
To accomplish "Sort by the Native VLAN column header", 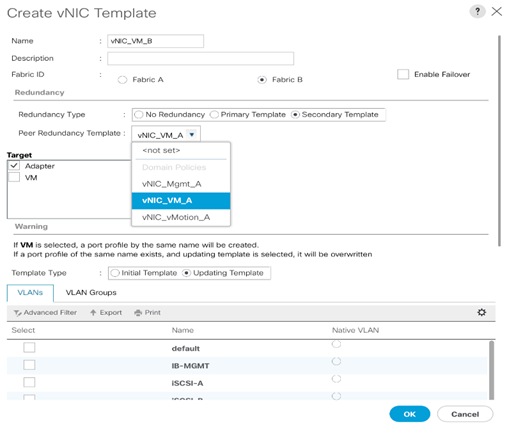I will point(355,330).
